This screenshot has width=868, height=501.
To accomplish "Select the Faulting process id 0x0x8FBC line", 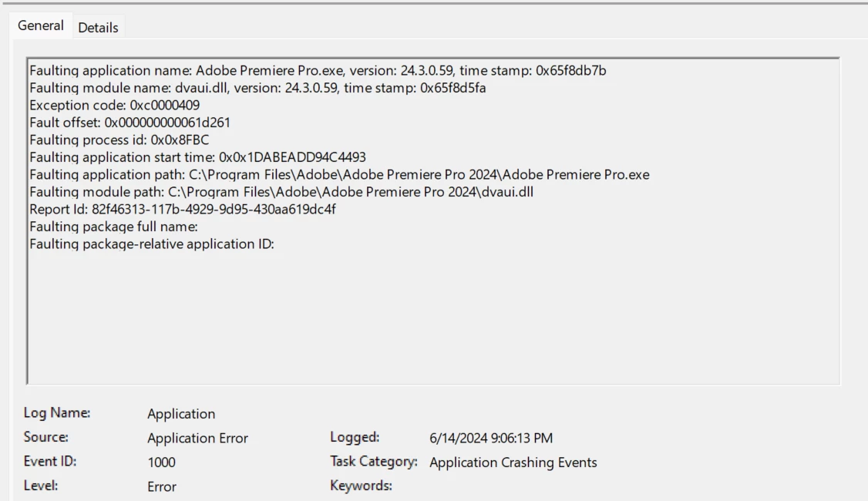I will point(119,140).
